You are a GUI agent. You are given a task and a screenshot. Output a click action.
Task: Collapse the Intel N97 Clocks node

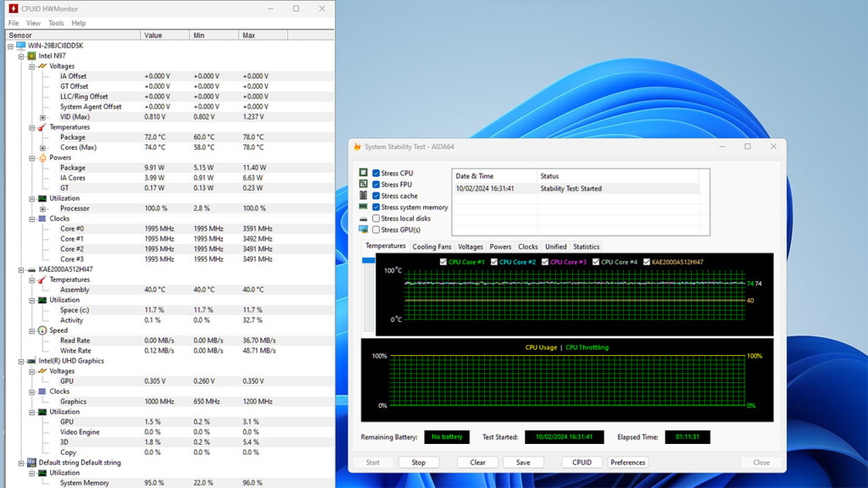pyautogui.click(x=32, y=219)
